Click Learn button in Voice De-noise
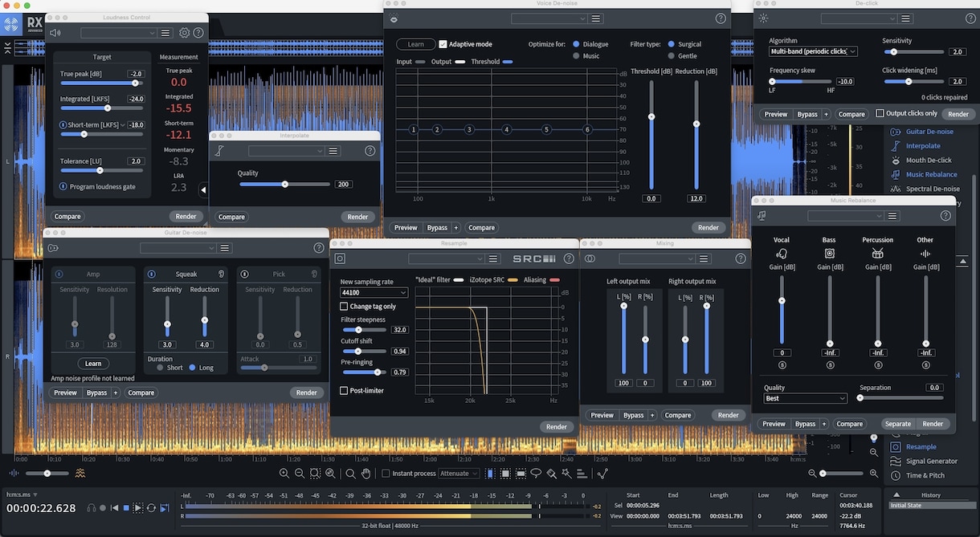 [415, 44]
